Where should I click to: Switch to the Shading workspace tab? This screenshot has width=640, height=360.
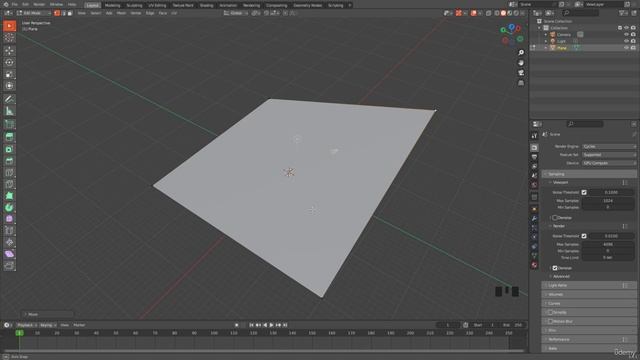tap(207, 5)
